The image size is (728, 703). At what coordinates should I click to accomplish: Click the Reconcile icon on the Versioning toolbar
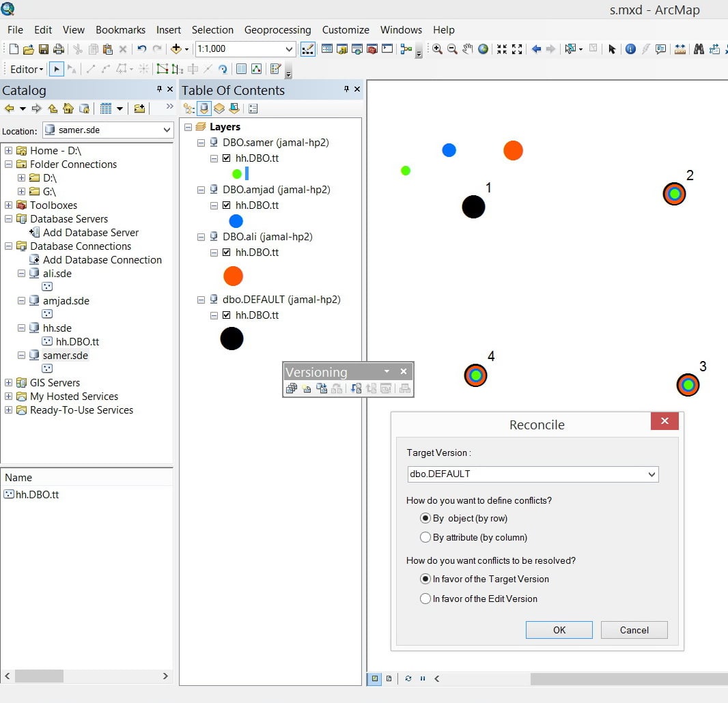[356, 388]
